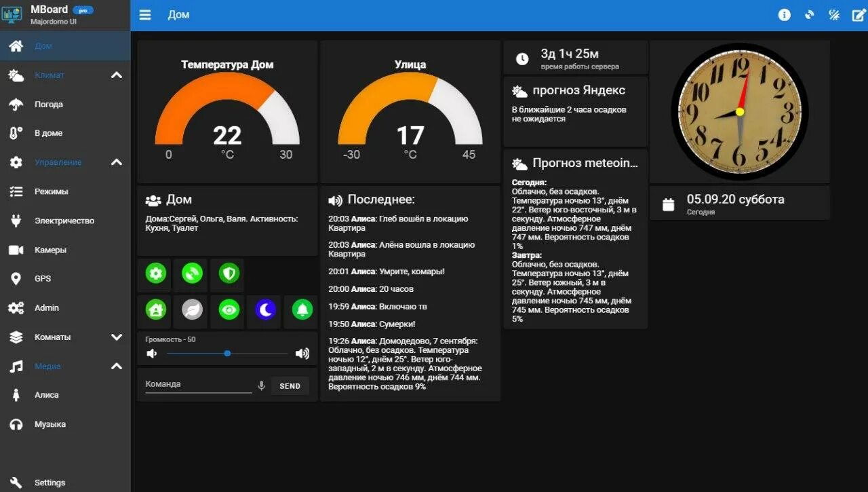Toggle the green gear mode button
This screenshot has height=492, width=868.
click(x=156, y=274)
